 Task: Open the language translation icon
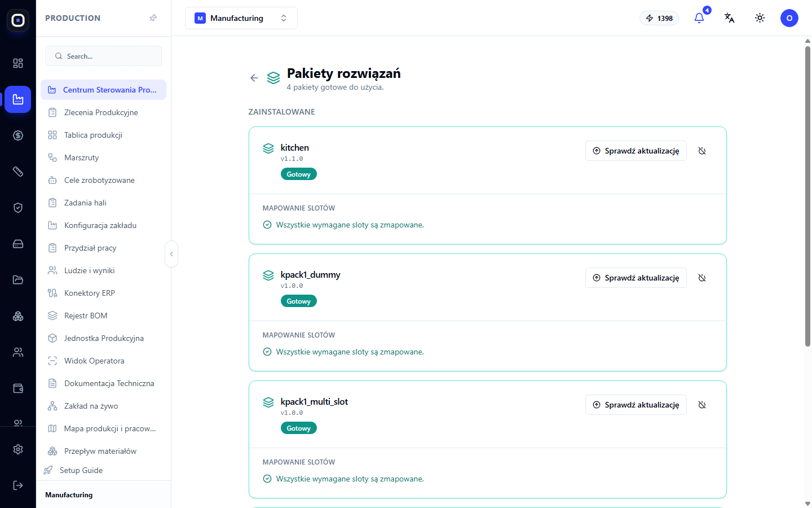[730, 18]
